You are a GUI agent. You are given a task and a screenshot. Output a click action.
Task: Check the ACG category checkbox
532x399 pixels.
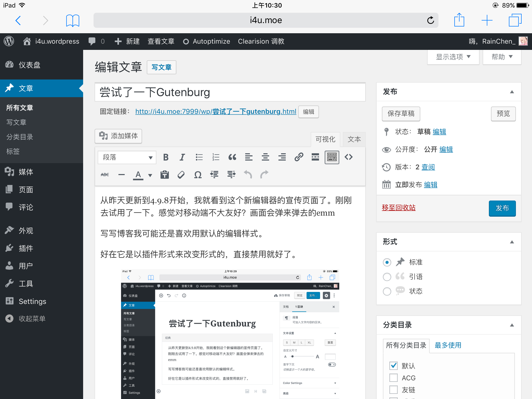click(x=394, y=378)
